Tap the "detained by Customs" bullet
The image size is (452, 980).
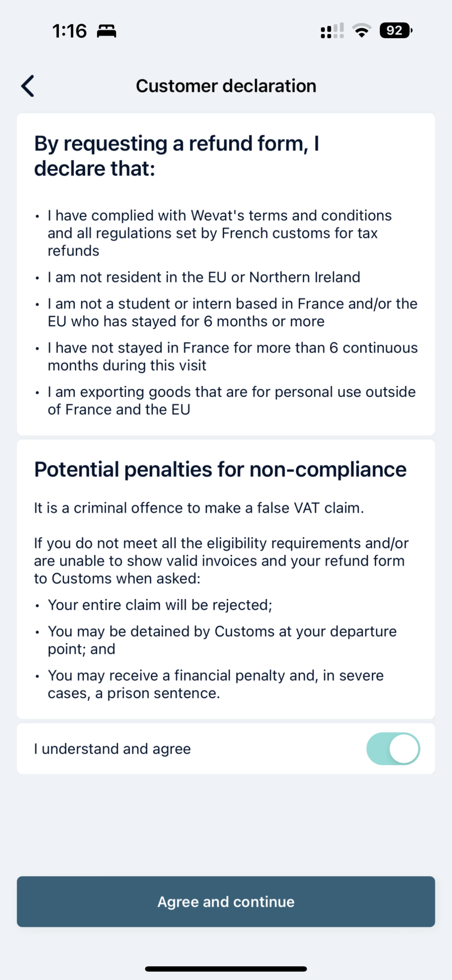(x=222, y=640)
